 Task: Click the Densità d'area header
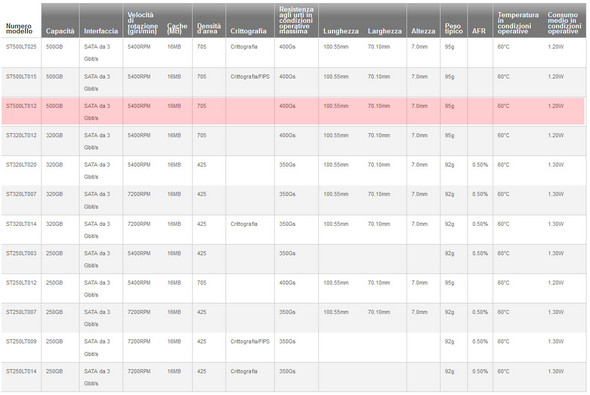209,29
